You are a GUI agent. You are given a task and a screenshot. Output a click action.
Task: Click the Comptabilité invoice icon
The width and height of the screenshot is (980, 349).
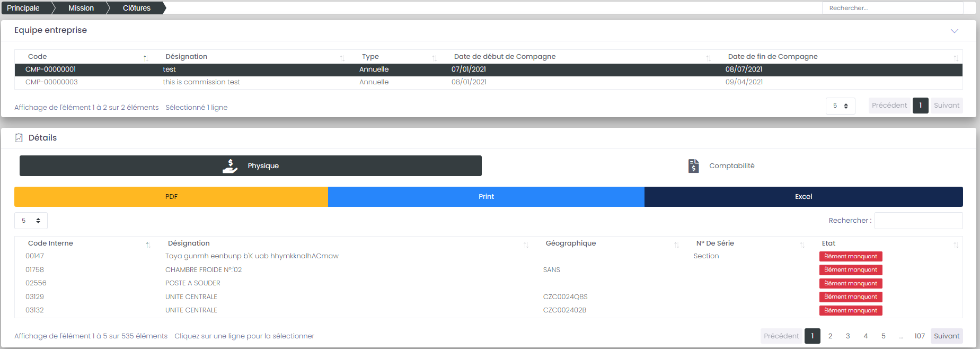tap(693, 166)
